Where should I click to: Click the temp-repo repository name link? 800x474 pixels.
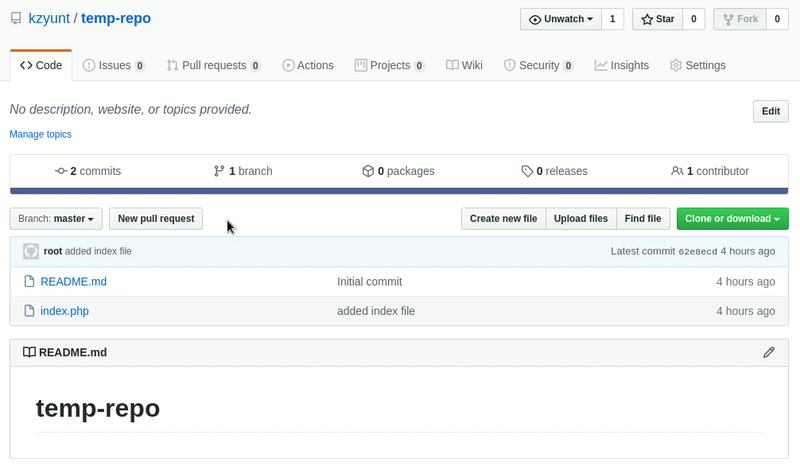click(x=116, y=18)
